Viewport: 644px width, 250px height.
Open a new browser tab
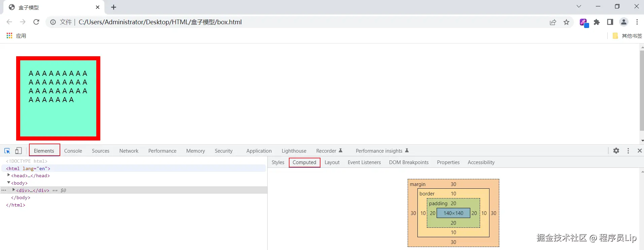(x=114, y=7)
